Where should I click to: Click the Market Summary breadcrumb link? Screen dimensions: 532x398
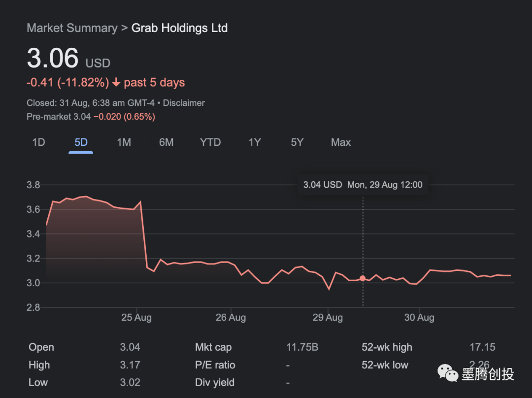coord(72,28)
